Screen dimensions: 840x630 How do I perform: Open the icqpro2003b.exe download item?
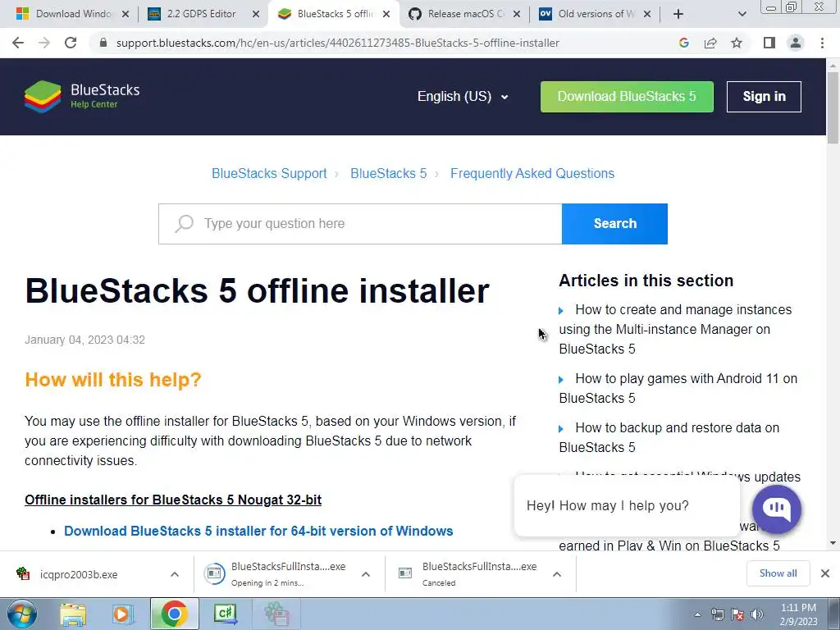pyautogui.click(x=80, y=574)
